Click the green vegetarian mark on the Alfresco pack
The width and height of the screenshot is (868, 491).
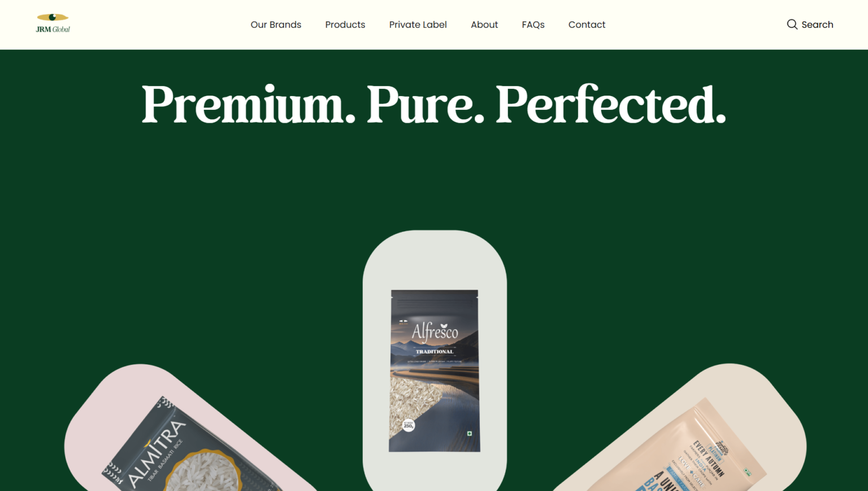pos(470,434)
